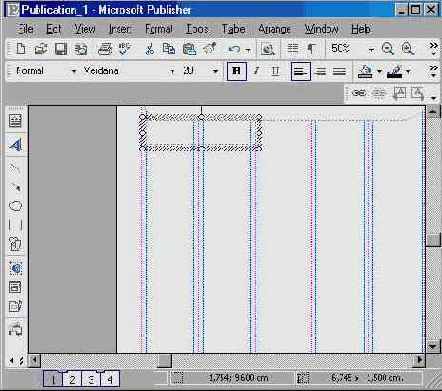Image resolution: width=442 pixels, height=391 pixels.
Task: Expand the standard toolbar overflow chevron
Action: 433,48
